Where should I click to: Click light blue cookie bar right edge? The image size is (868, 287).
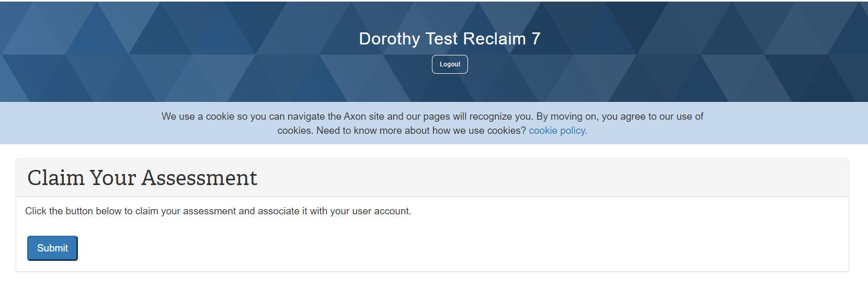click(x=847, y=123)
